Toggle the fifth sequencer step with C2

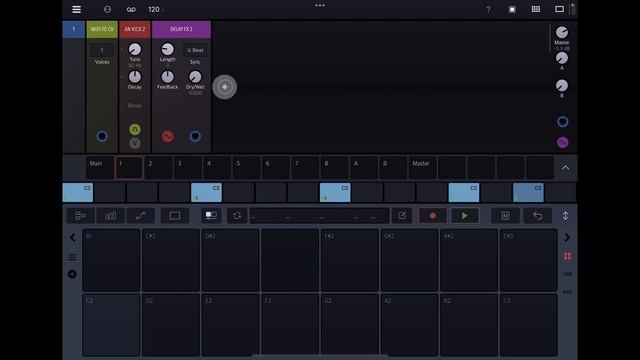tap(207, 193)
